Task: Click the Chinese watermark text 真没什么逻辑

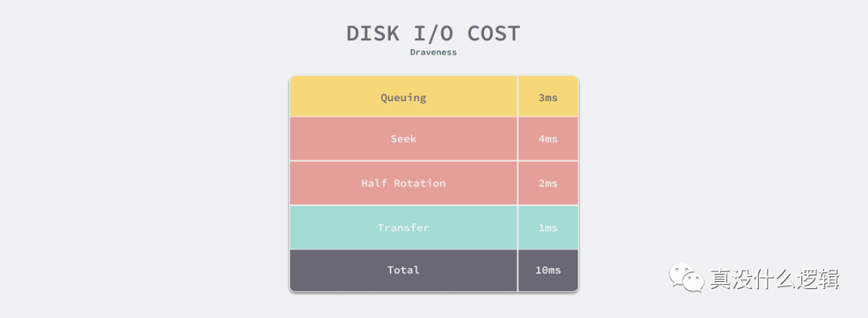Action: [775, 279]
